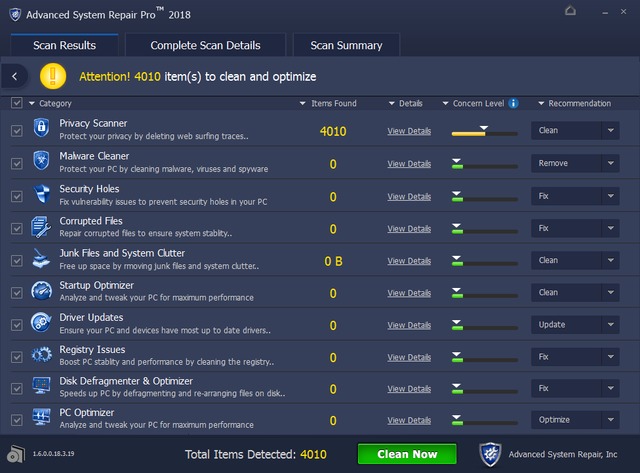View Details for Security Holes

[x=409, y=196]
